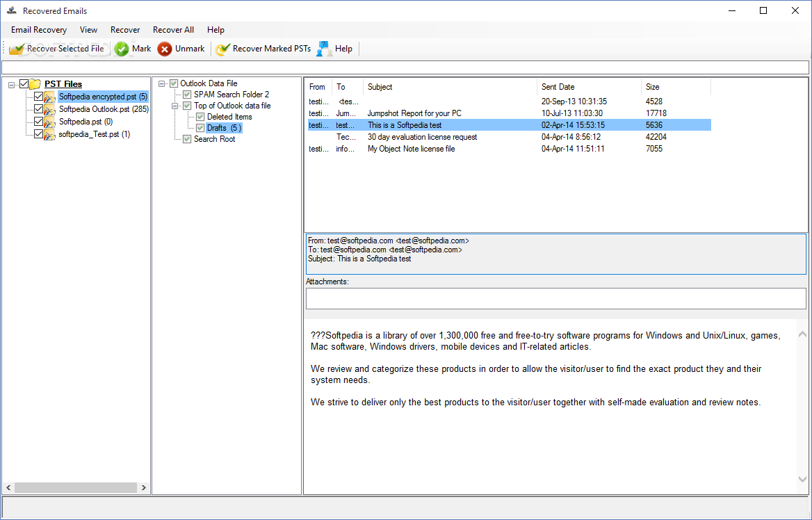Collapse the Top of Outlook data file node
Image resolution: width=812 pixels, height=520 pixels.
tap(175, 106)
